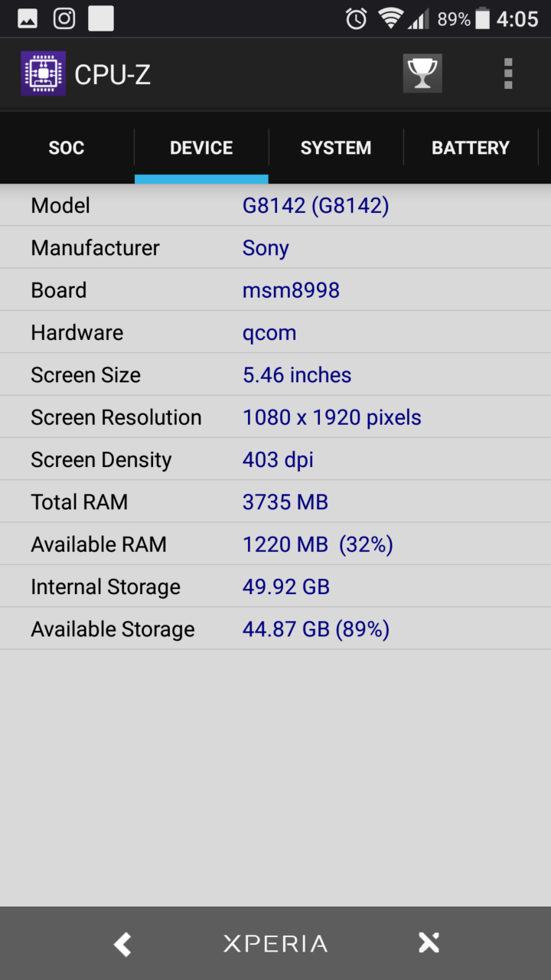Tap the XPERIA logo text
551x980 pixels.
[275, 944]
